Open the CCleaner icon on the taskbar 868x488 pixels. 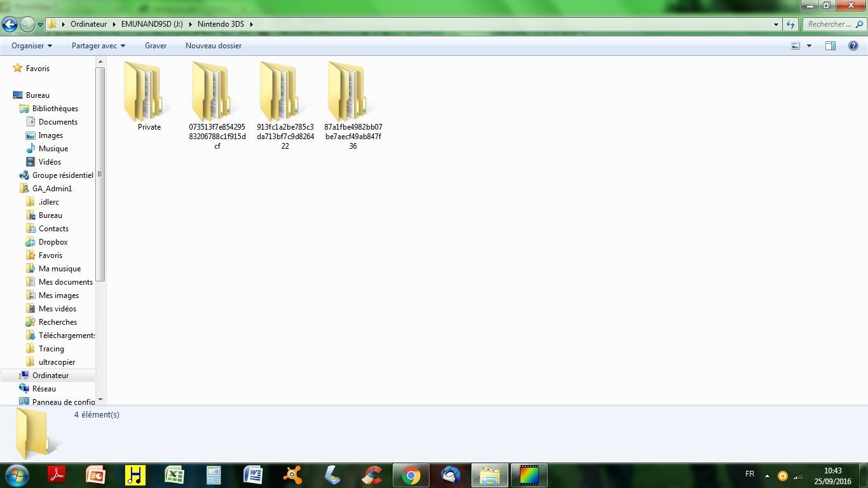pyautogui.click(x=371, y=475)
